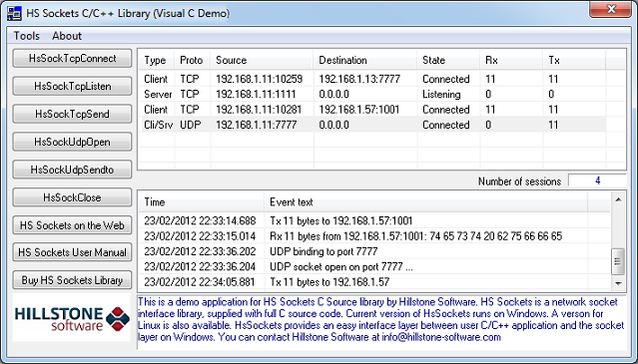
Task: Select the UDP Cli/Srv session row
Action: click(x=372, y=125)
